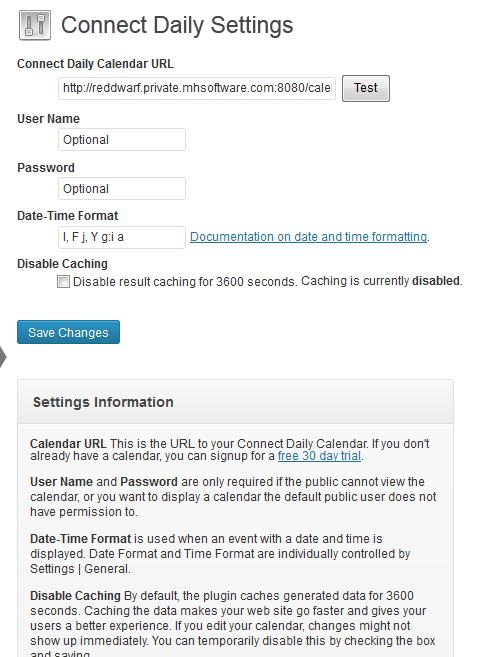The width and height of the screenshot is (488, 657).
Task: Click the Settings Information panel header
Action: click(235, 402)
